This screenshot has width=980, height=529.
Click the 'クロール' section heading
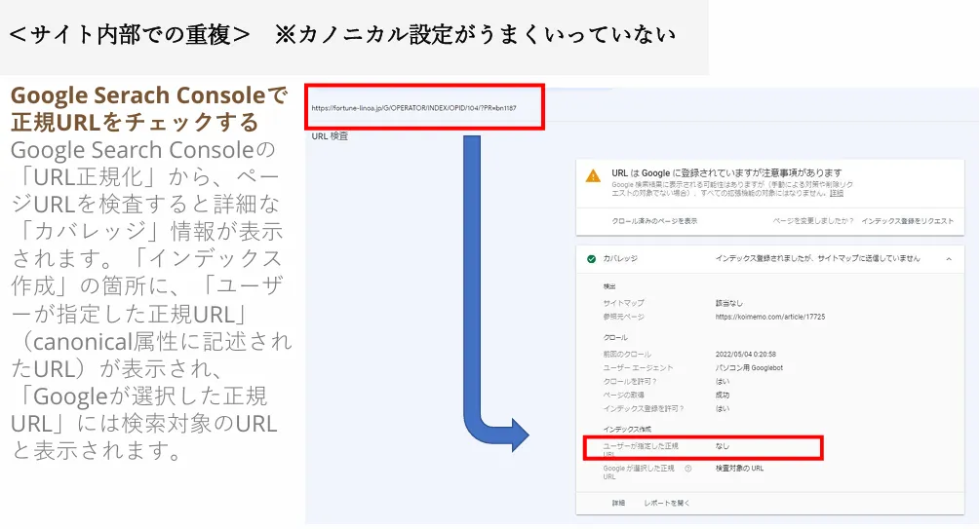pyautogui.click(x=615, y=337)
